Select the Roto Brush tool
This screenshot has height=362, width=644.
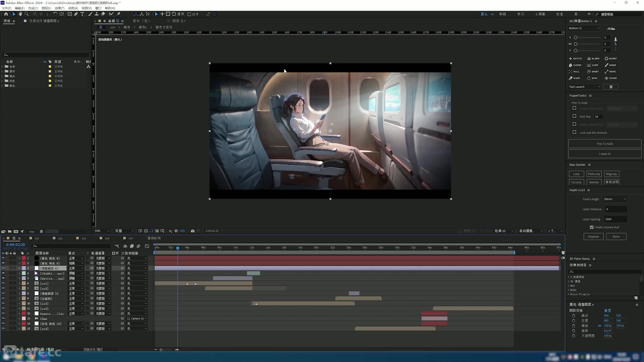(111, 14)
